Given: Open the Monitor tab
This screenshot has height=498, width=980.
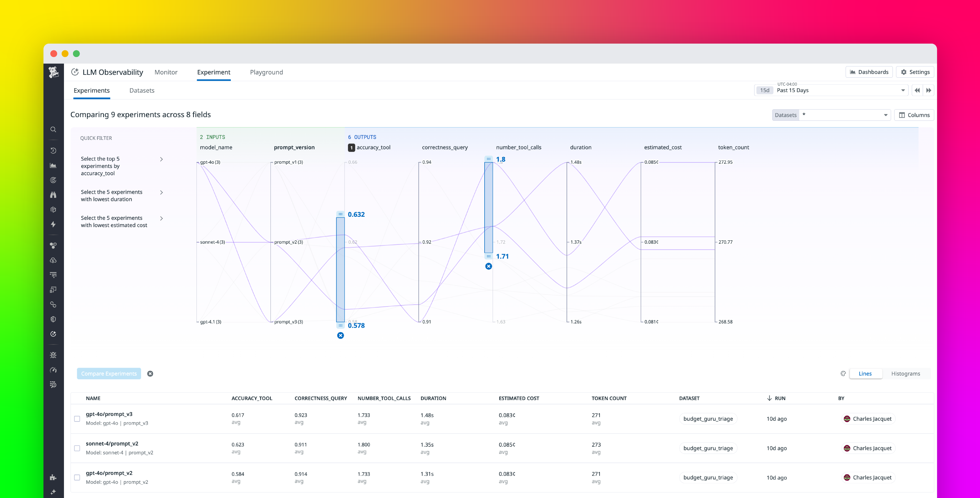Looking at the screenshot, I should [166, 72].
